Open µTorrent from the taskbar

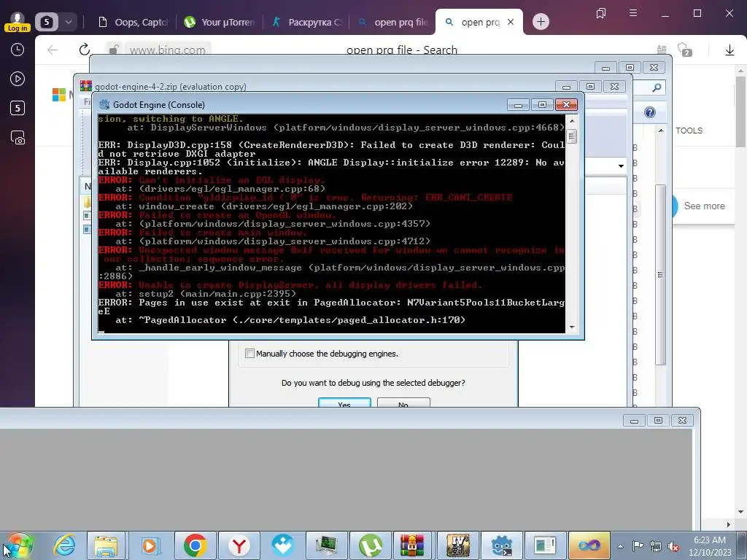click(x=370, y=545)
